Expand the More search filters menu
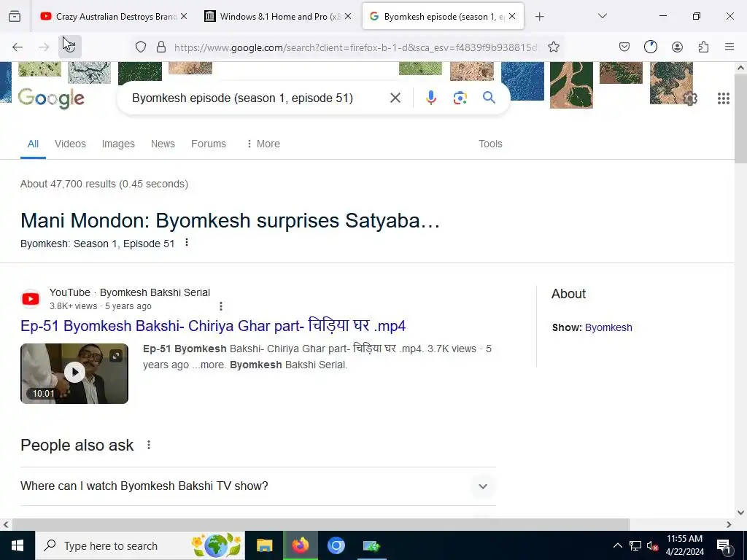The height and width of the screenshot is (560, 747). pyautogui.click(x=263, y=144)
